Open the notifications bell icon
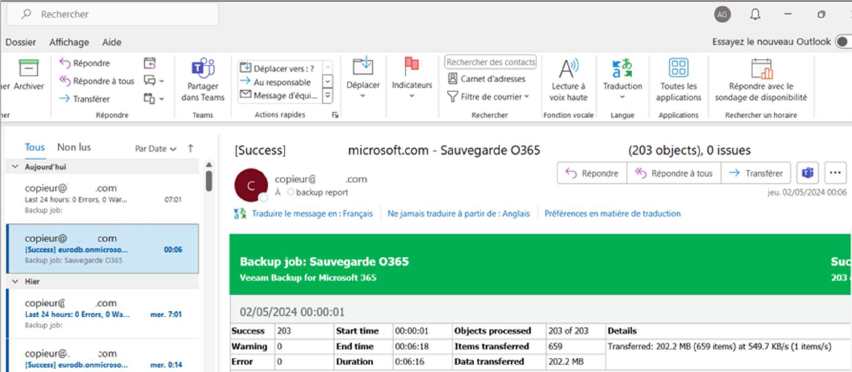The width and height of the screenshot is (852, 372). (x=755, y=15)
